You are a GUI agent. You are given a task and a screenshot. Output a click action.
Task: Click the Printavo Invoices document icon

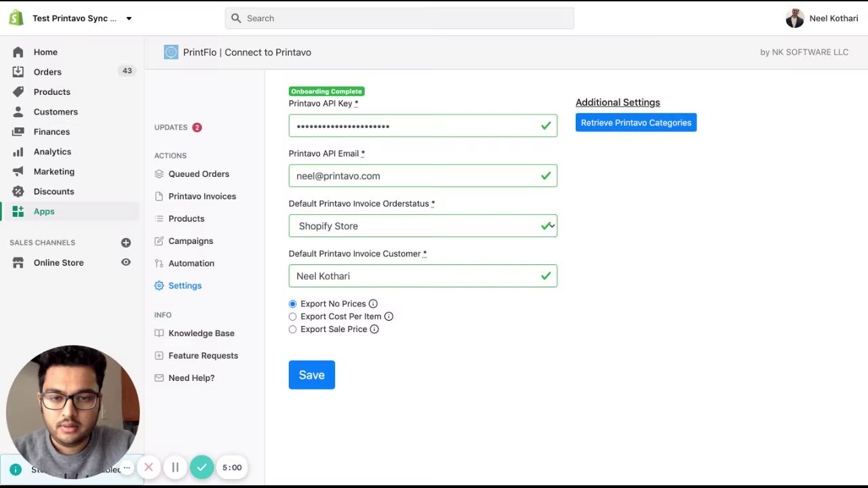click(x=159, y=197)
